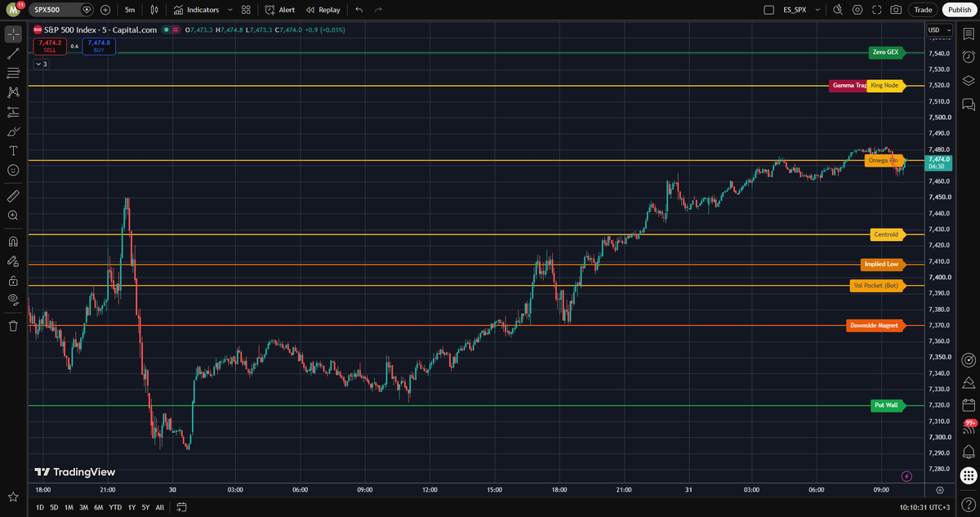
Task: Open the object tree layers panel
Action: point(969,81)
